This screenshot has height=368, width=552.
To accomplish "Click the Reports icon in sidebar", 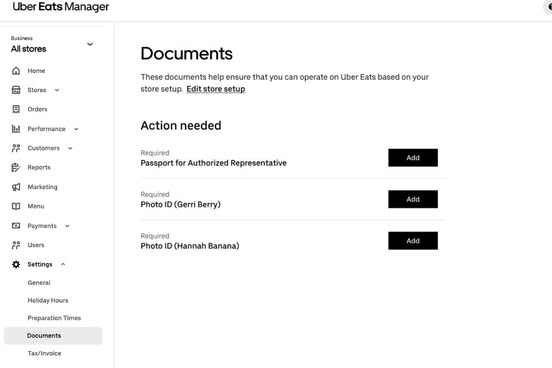I will click(x=16, y=167).
